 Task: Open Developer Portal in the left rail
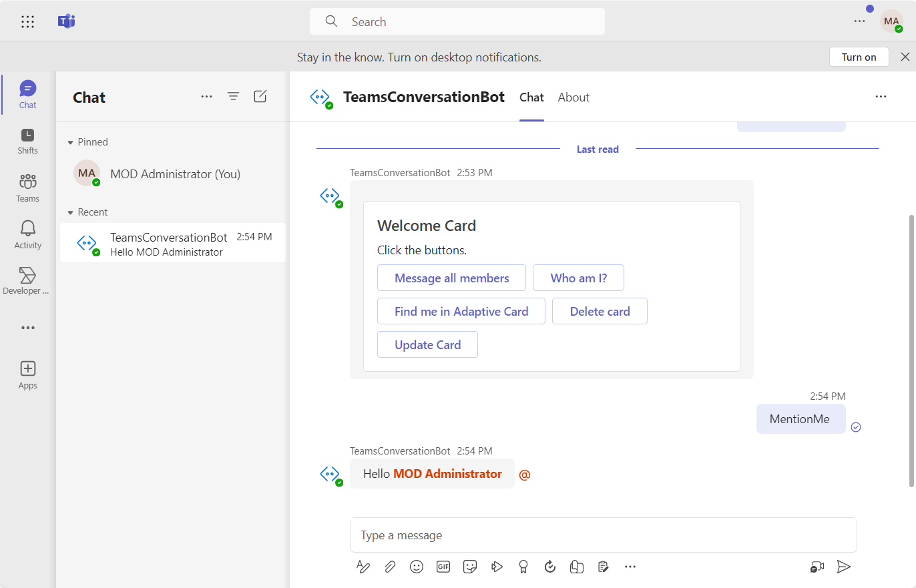(27, 281)
